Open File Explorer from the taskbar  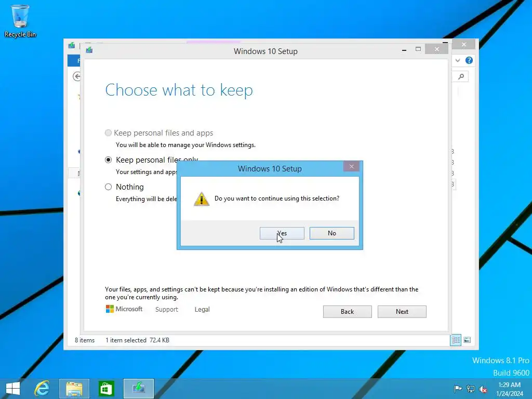pos(74,389)
